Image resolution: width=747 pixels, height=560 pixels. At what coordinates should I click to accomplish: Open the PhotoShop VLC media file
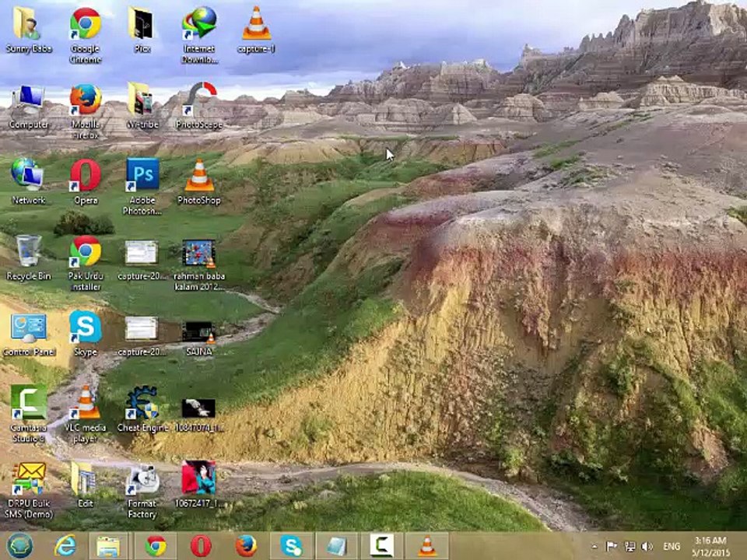pos(199,182)
